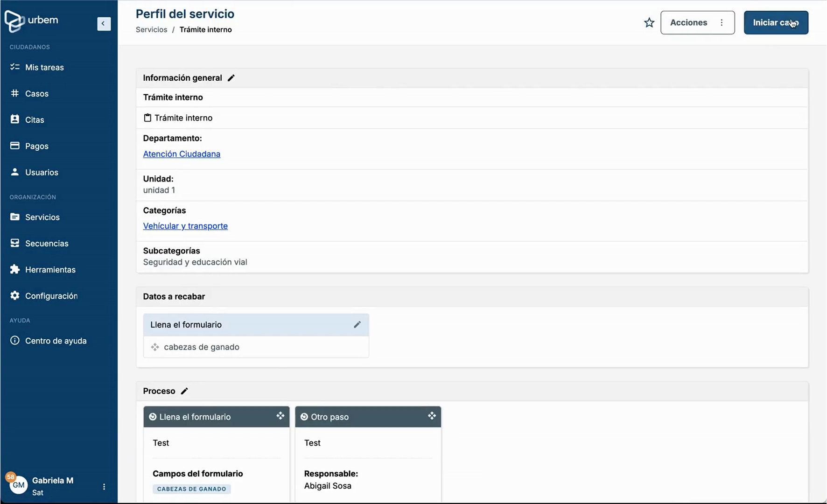Click the Servicios breadcrumb link
The image size is (827, 504).
pyautogui.click(x=151, y=29)
